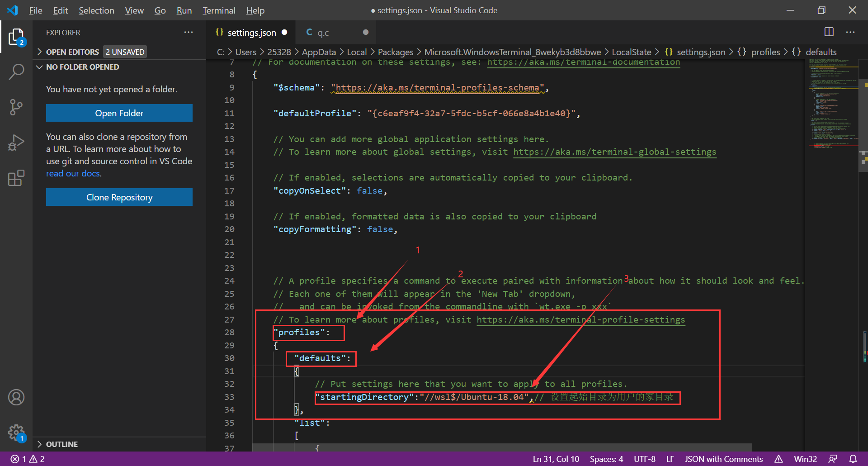Click 'JSON with Comments' language mode
Viewport: 868px width, 466px height.
[x=723, y=459]
